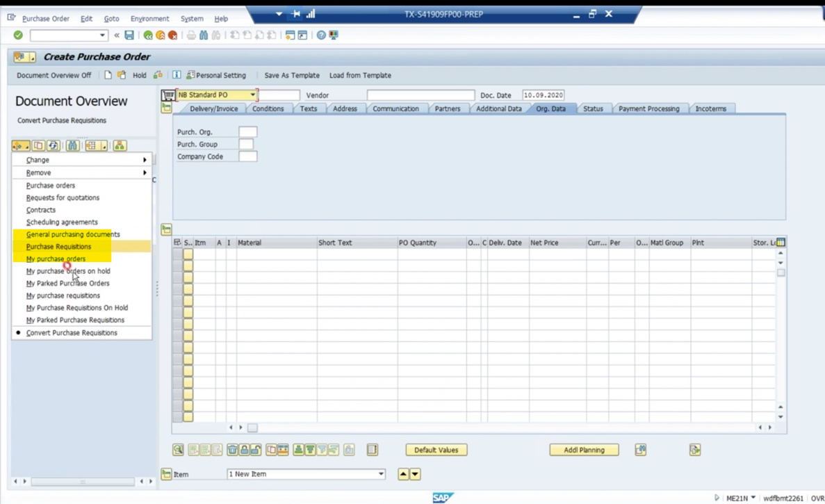
Task: Click the Create new document page icon
Action: tap(108, 75)
